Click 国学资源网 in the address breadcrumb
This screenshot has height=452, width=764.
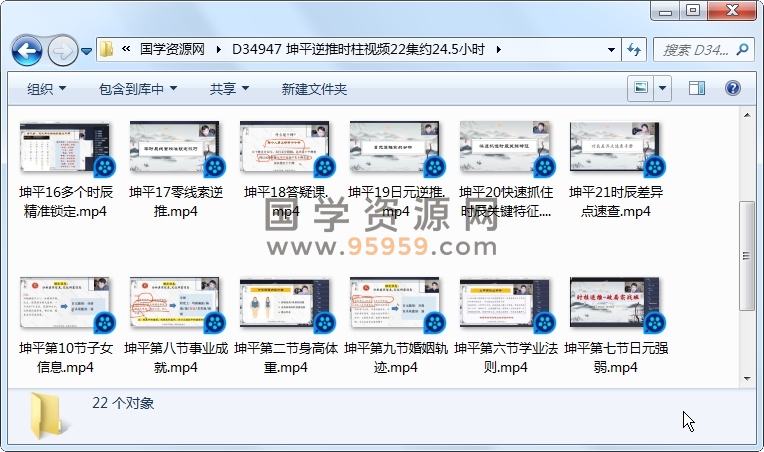click(171, 49)
